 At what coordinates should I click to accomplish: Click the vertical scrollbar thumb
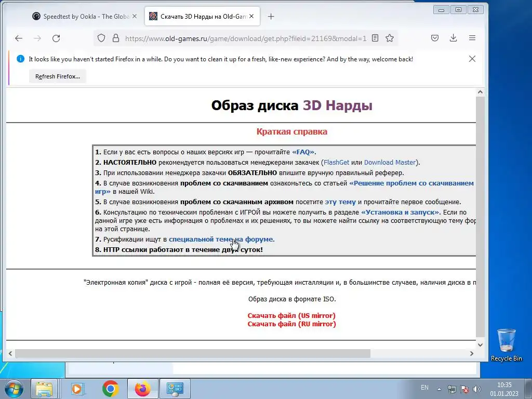pos(480,216)
